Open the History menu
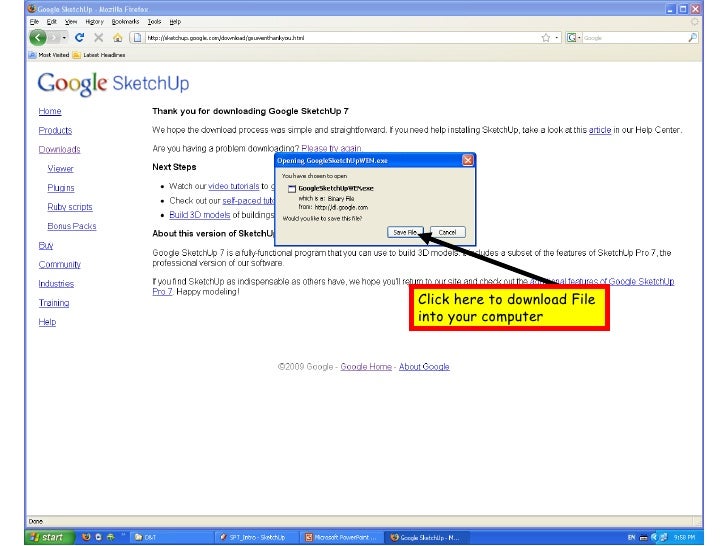 [94, 21]
